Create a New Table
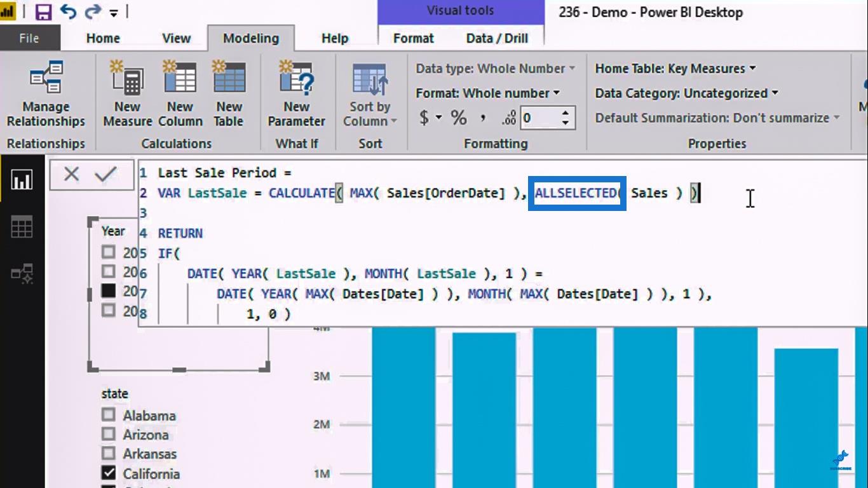This screenshot has height=488, width=868. (x=229, y=94)
